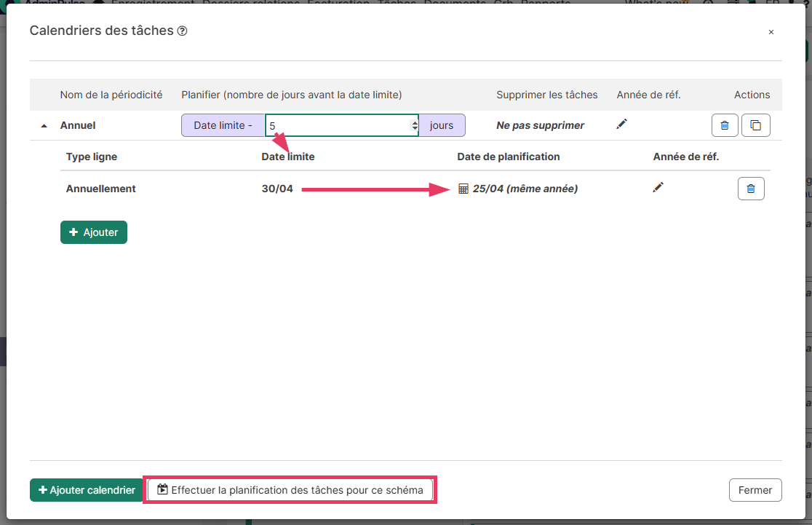Image resolution: width=812 pixels, height=525 pixels.
Task: Increase the days value with the up arrow
Action: tap(415, 122)
